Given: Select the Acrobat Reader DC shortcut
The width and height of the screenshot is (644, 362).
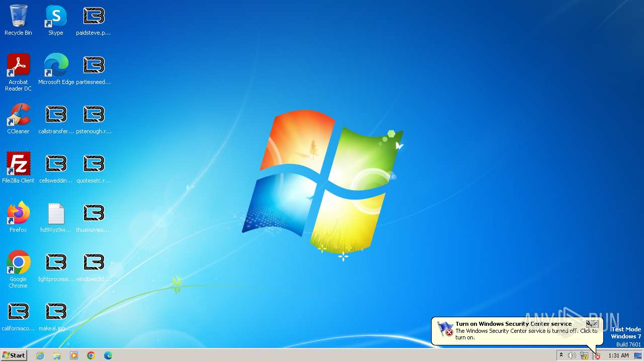Looking at the screenshot, I should pyautogui.click(x=18, y=72).
